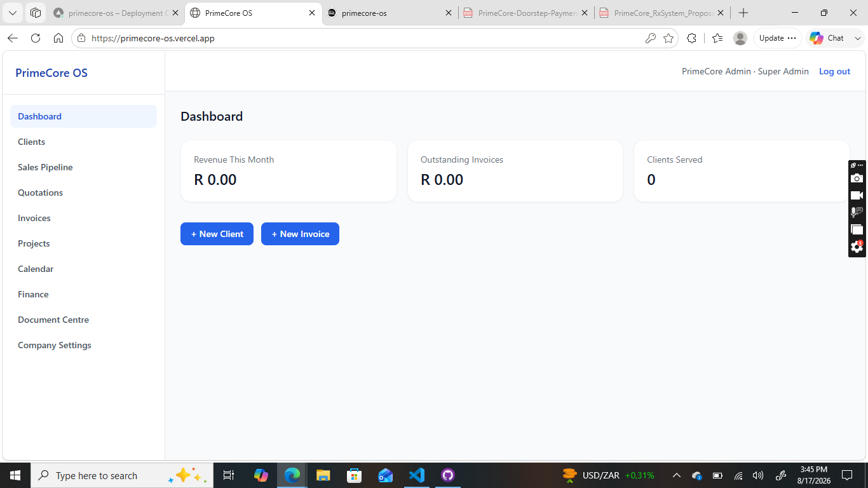
Task: Expand the hidden system tray icons chevron
Action: [x=677, y=475]
